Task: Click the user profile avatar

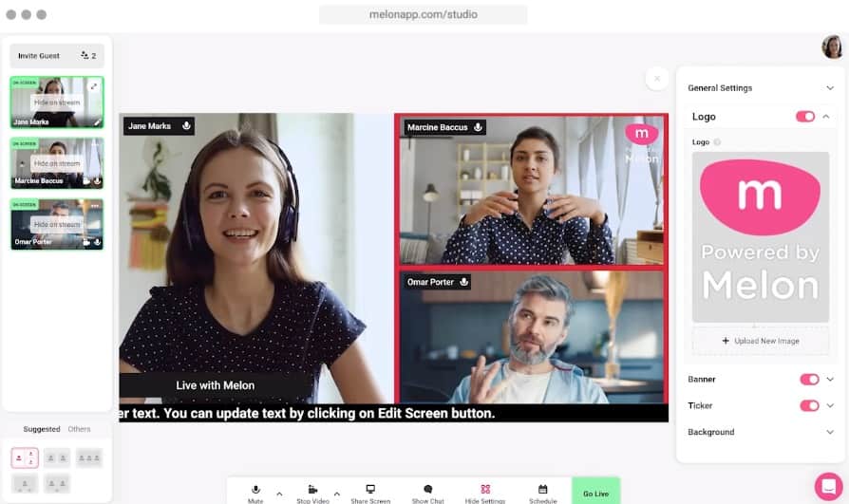Action: (832, 47)
